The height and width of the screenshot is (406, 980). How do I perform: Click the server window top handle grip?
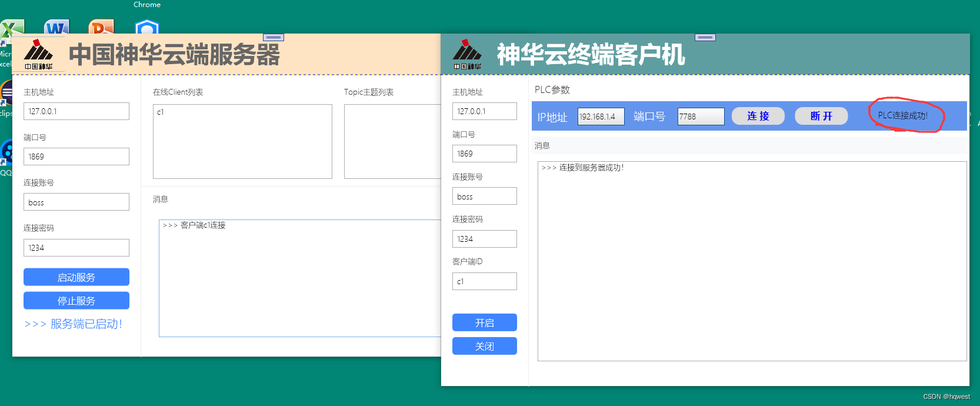click(x=274, y=38)
